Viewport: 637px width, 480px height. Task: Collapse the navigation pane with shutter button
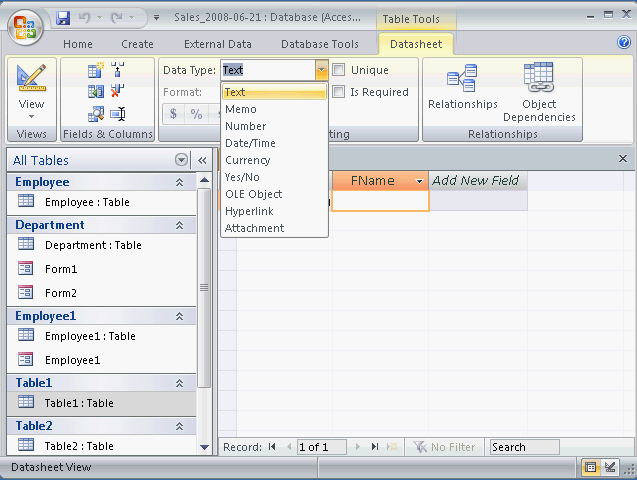point(201,160)
